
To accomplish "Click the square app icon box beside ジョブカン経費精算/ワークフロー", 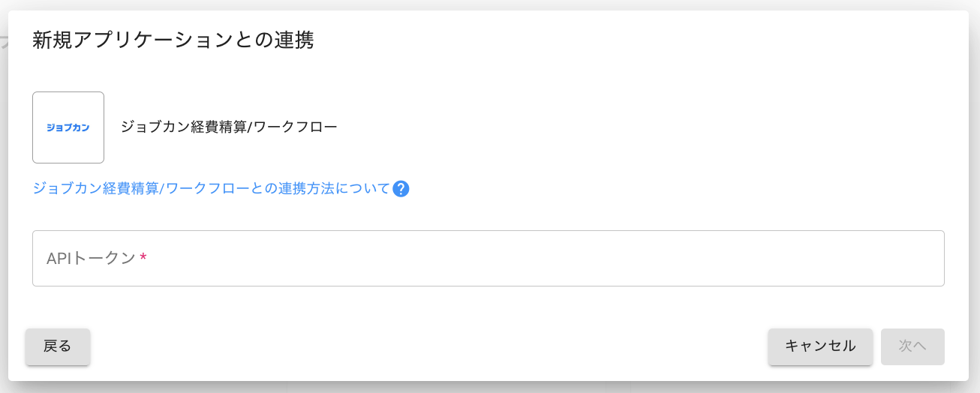I will (x=68, y=127).
